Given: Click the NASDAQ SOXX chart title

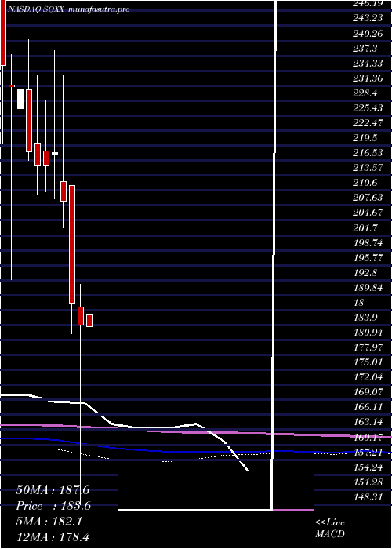Looking at the screenshot, I should [35, 9].
